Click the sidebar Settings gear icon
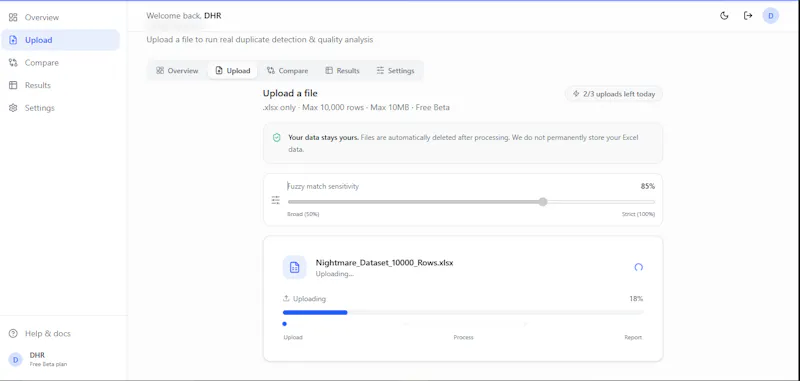This screenshot has width=800, height=381. (13, 108)
